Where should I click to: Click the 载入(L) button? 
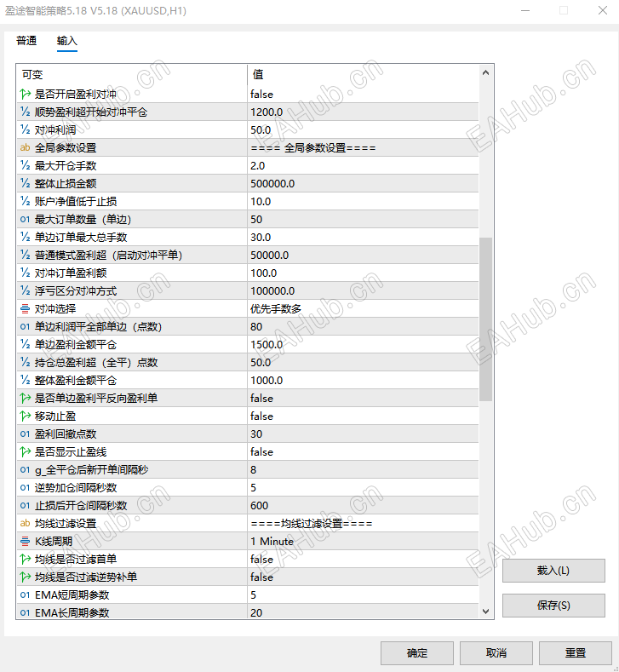point(553,571)
